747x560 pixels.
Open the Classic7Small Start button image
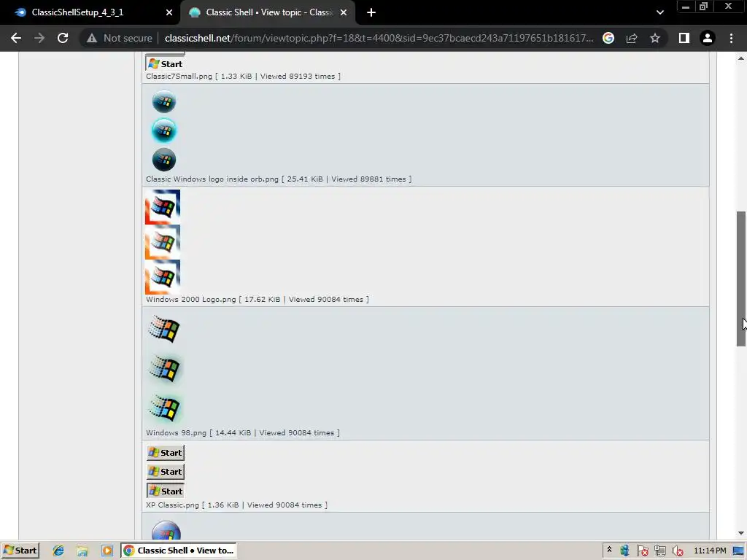click(165, 63)
